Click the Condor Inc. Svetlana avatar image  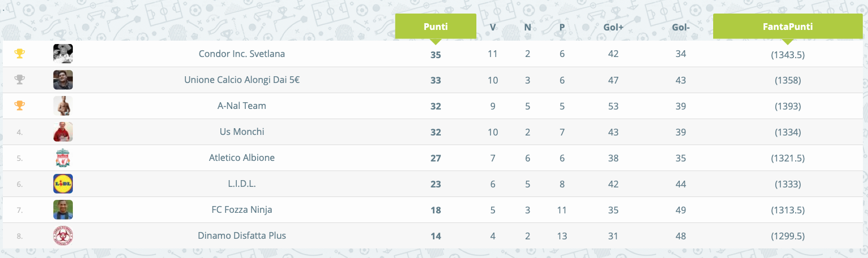(x=63, y=54)
